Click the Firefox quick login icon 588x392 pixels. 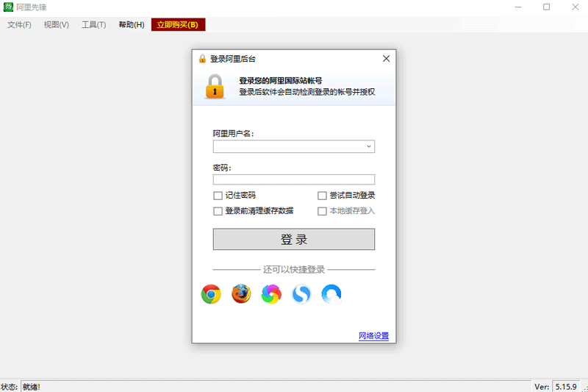pyautogui.click(x=241, y=294)
